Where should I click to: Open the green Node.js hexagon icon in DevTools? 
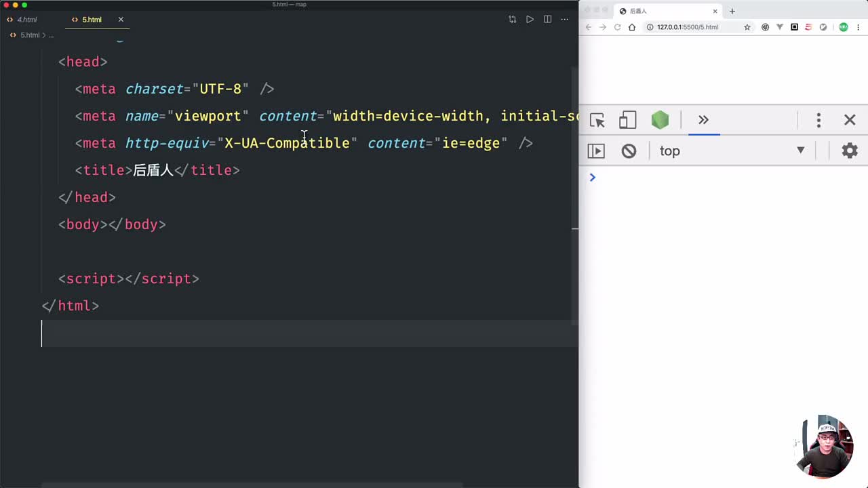click(660, 120)
